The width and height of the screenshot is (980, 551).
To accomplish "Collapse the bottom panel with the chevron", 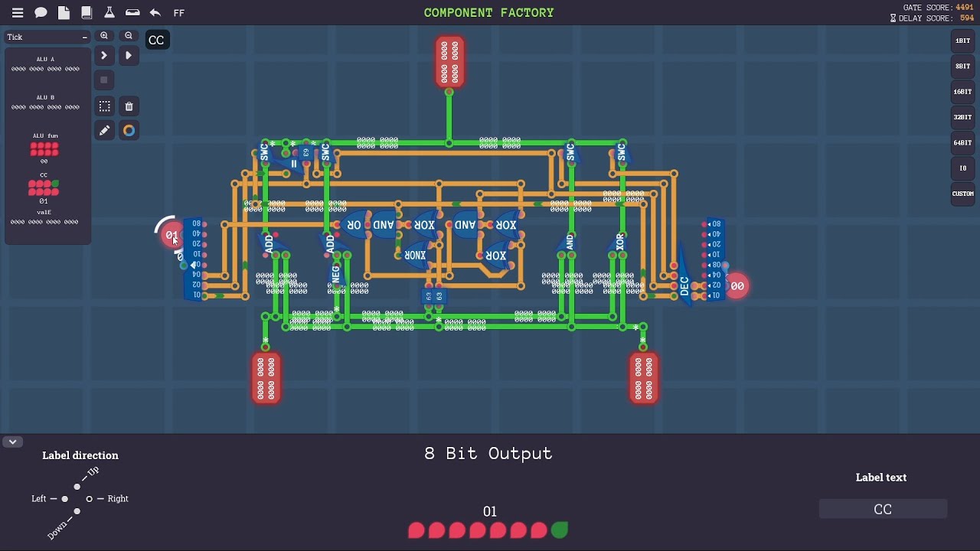I will [x=12, y=442].
